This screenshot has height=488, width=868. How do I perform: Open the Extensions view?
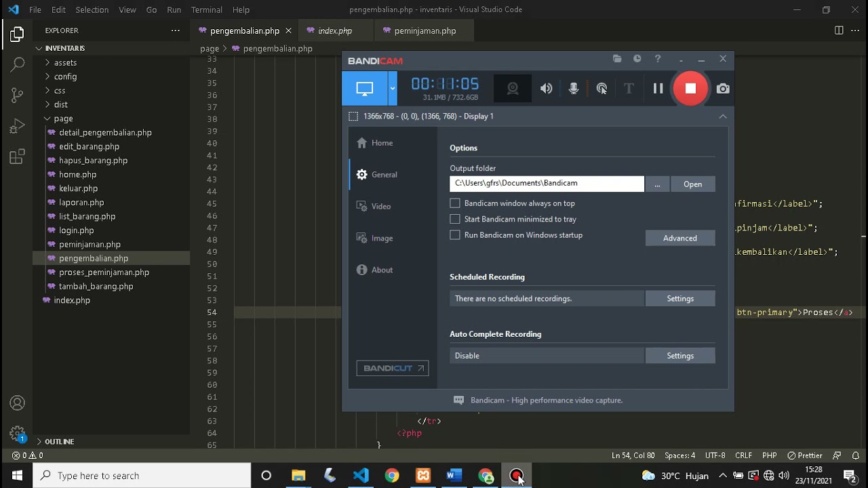coord(17,157)
